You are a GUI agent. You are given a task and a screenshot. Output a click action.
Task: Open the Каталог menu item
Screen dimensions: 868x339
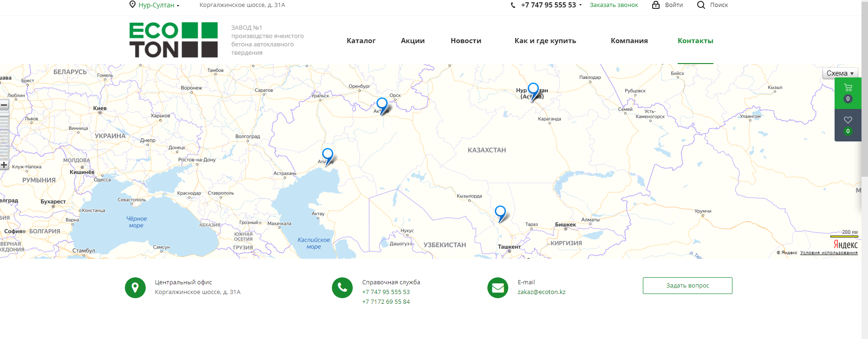click(361, 41)
